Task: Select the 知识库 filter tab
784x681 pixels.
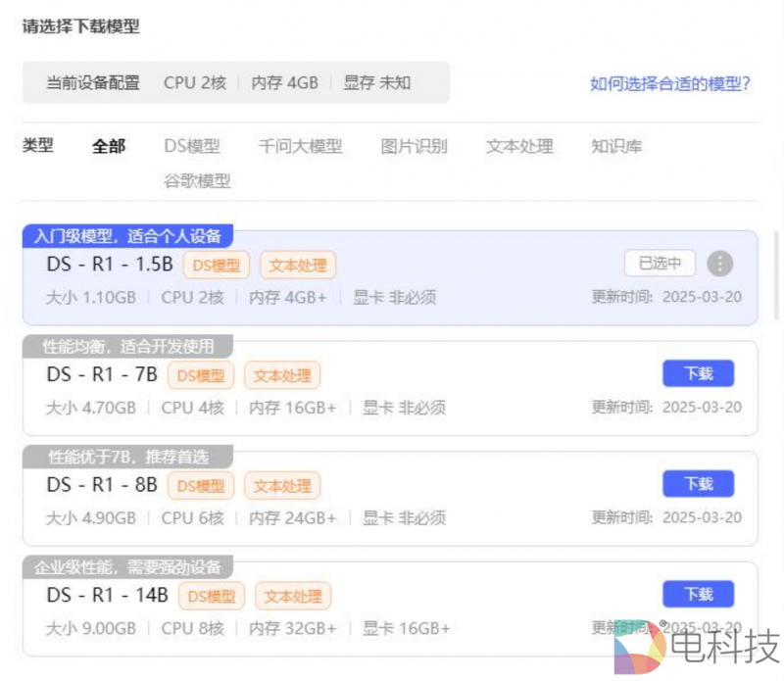Action: pos(616,147)
